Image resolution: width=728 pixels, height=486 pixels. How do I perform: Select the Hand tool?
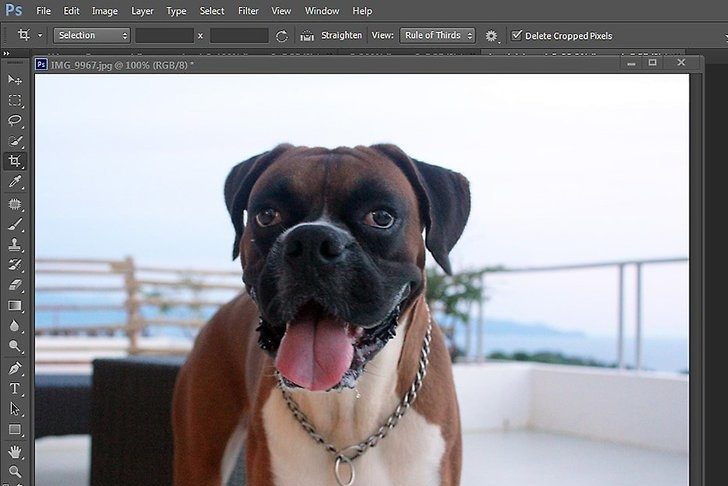15,451
